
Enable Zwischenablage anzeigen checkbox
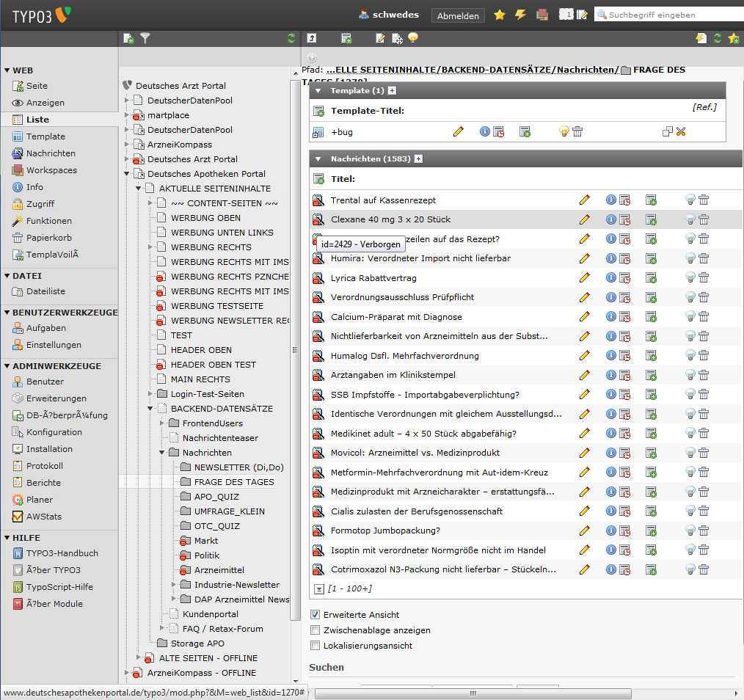pos(316,630)
